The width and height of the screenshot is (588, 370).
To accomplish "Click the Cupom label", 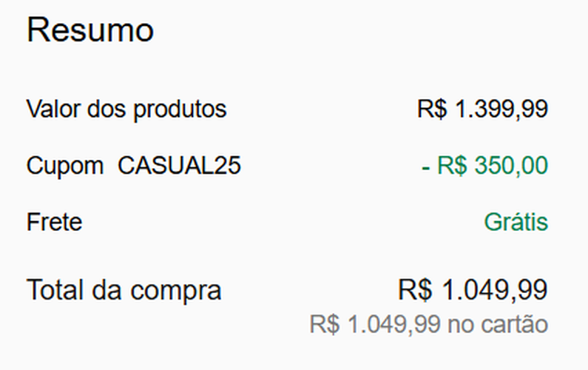I will 65,166.
